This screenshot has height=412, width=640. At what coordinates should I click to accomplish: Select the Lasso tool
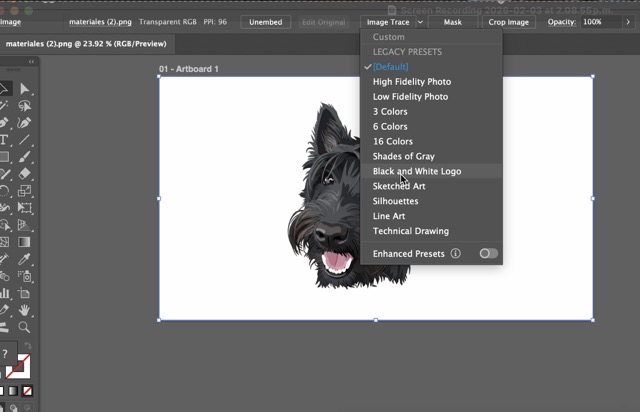(24, 106)
